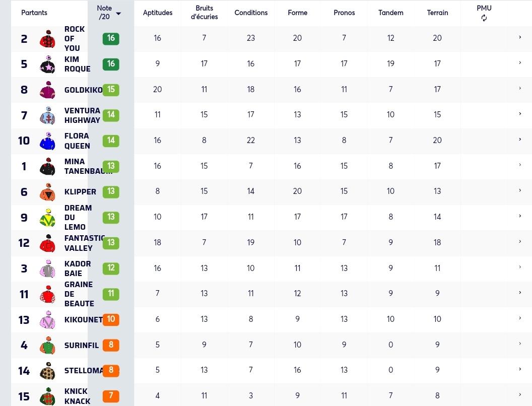
Task: Expand the Rock Of You row chevron
Action: point(520,37)
